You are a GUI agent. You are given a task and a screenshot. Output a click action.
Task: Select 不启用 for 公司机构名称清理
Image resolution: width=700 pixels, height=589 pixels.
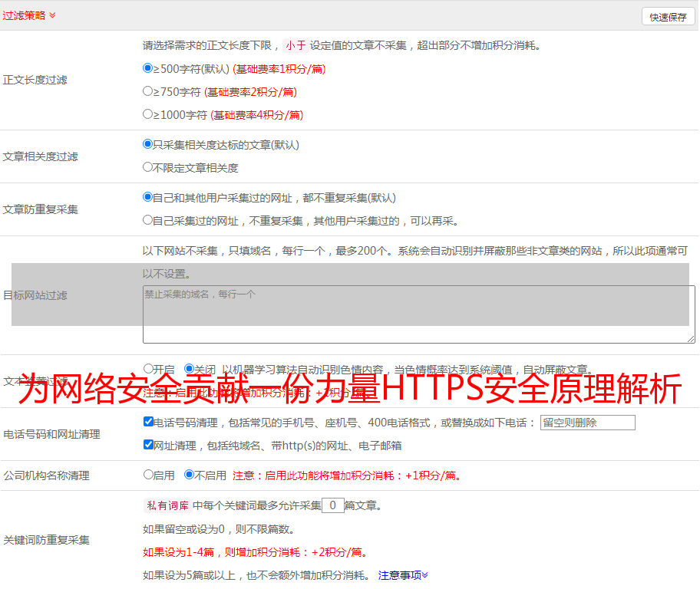[x=189, y=475]
